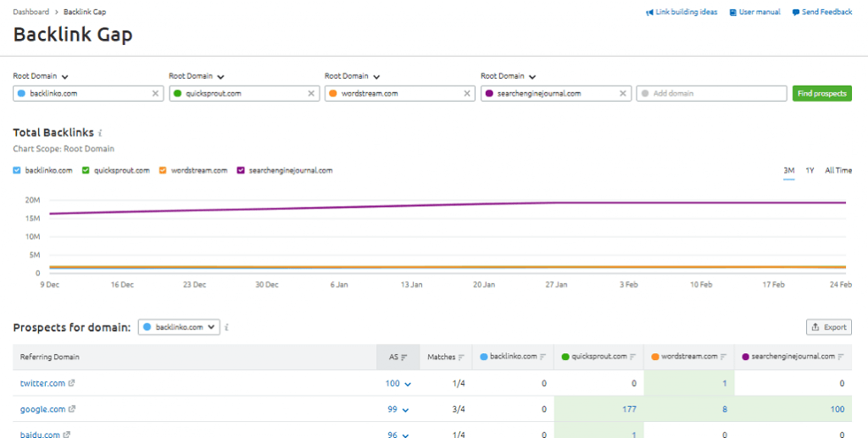
Task: Click the Backlink Gap breadcrumb text
Action: pyautogui.click(x=84, y=12)
